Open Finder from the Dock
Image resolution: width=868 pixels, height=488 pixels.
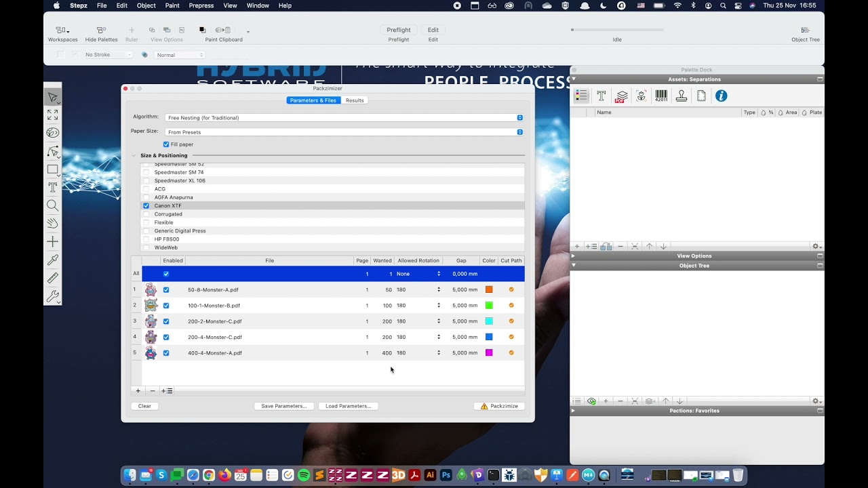click(x=130, y=476)
